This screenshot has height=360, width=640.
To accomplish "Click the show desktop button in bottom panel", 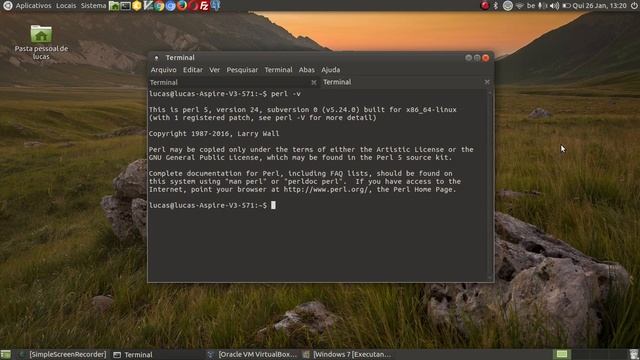I will 6,354.
